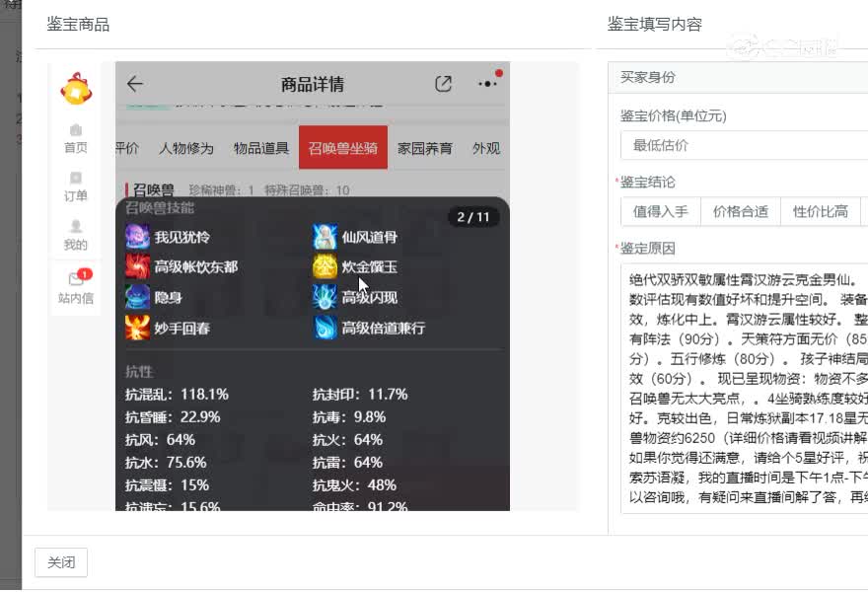This screenshot has height=592, width=868.
Task: Choose the 性价比高 conclusion option
Action: (x=821, y=211)
